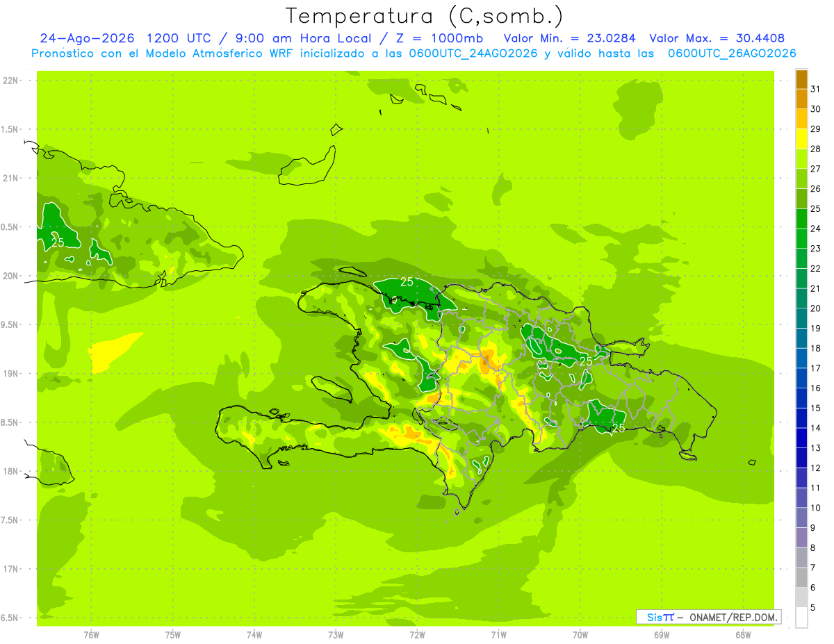
Task: Click the blue legend swatch between 15 and 16
Action: pos(801,398)
